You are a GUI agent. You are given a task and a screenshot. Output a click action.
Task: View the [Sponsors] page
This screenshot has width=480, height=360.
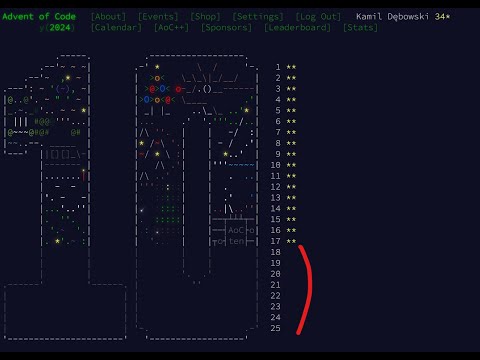point(226,27)
